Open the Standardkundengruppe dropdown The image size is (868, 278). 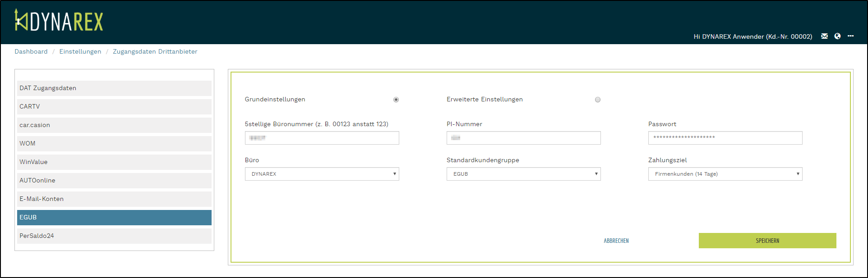(523, 174)
